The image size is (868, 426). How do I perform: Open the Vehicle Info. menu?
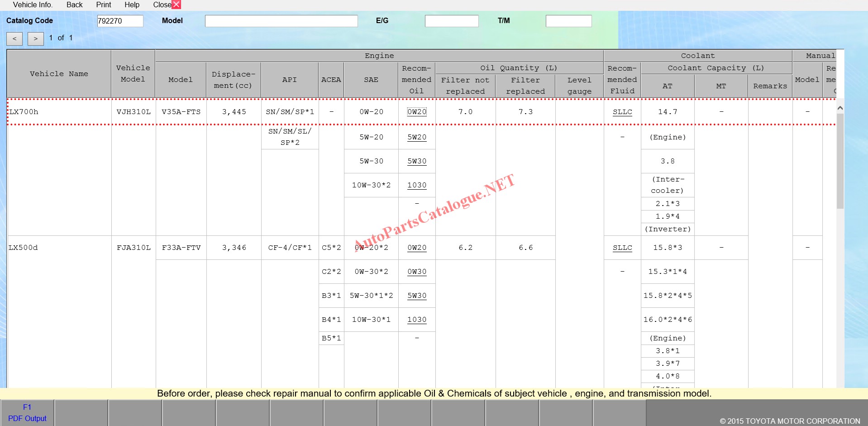[x=33, y=5]
